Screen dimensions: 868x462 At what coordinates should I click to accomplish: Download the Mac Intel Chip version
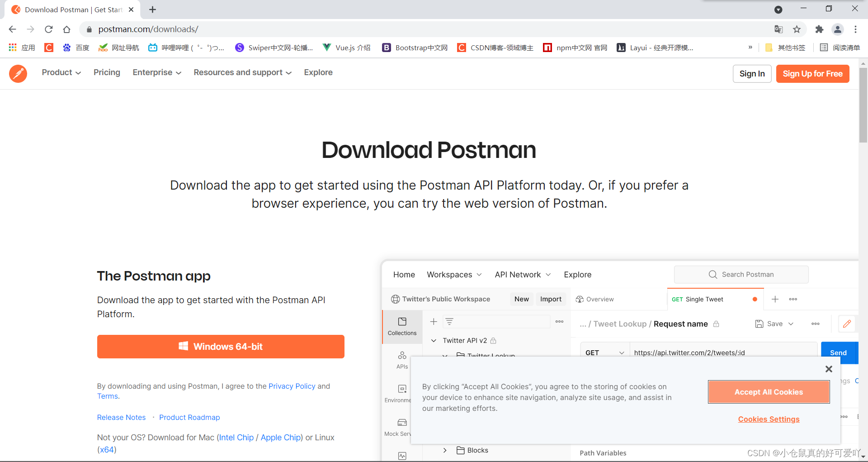coord(236,438)
